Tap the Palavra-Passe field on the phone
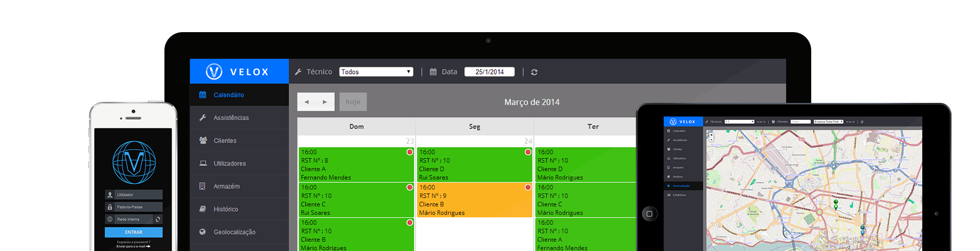980x251 pixels. pyautogui.click(x=133, y=207)
